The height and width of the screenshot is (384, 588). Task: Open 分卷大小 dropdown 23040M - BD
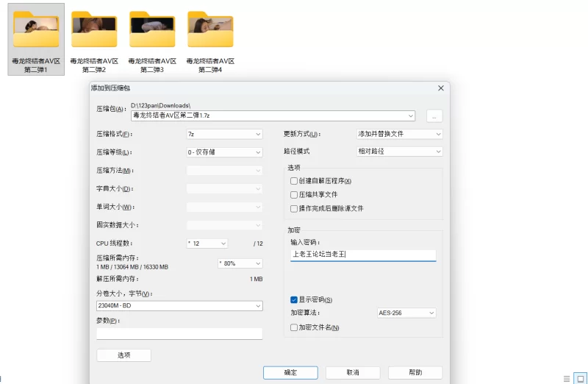click(x=179, y=305)
